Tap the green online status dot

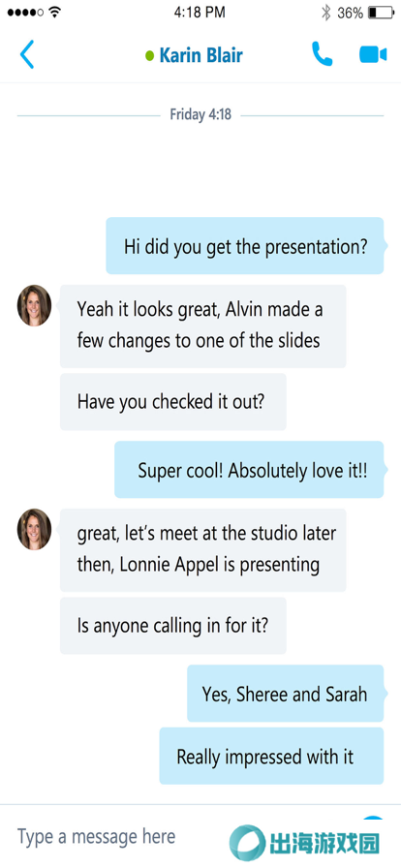(x=149, y=55)
